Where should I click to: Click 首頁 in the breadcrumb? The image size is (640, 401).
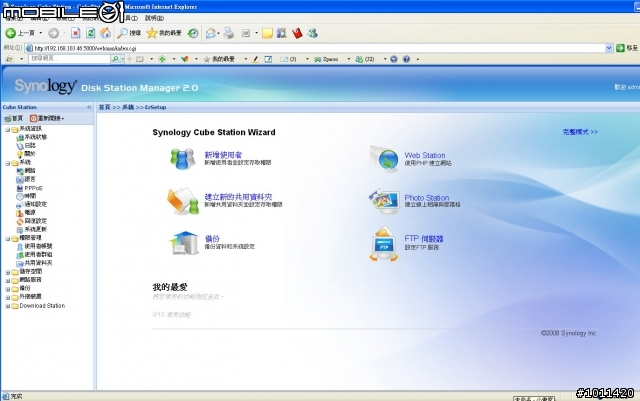click(x=104, y=107)
